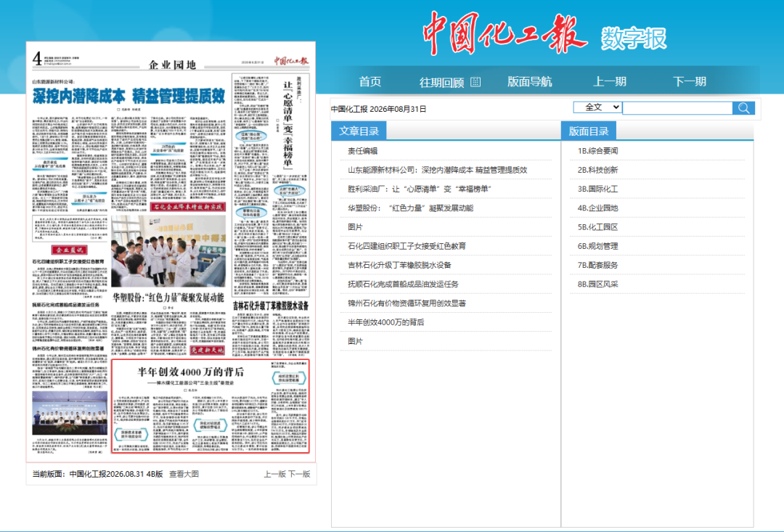Click 查看大图 to view large image
784x532 pixels.
184,474
